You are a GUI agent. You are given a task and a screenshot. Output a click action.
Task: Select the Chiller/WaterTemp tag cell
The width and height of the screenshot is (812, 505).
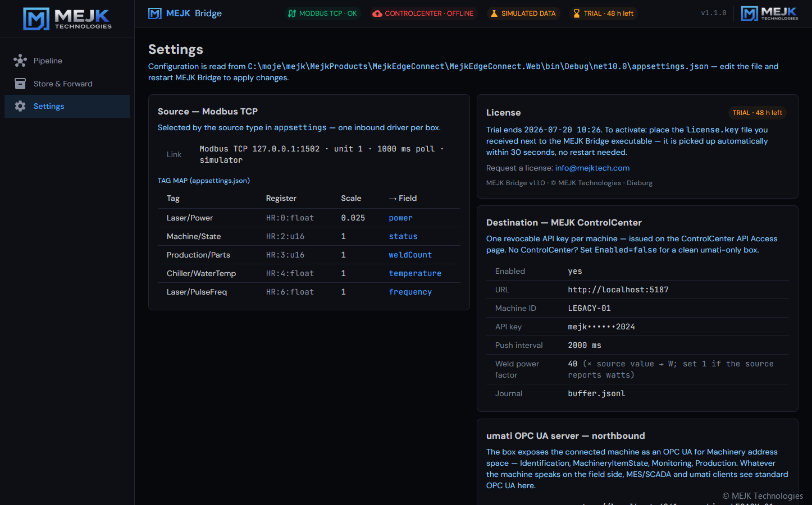click(201, 273)
